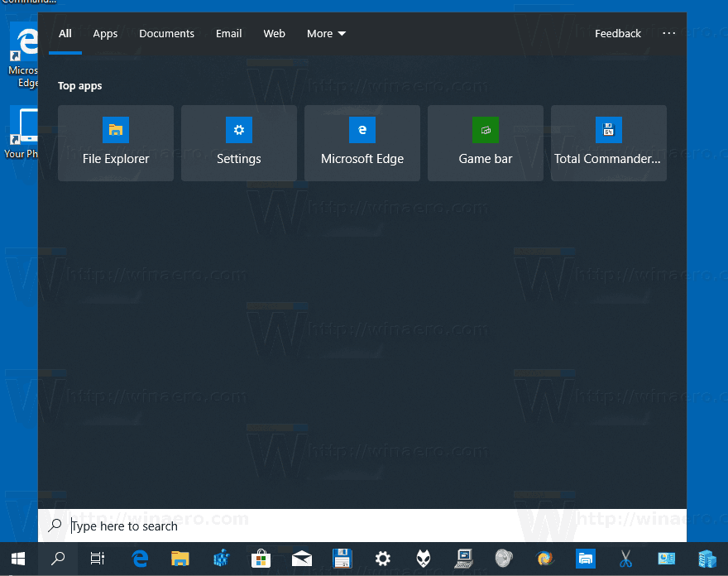Open the floppy disk app in taskbar
Viewport: 728px width, 576px height.
tap(342, 559)
